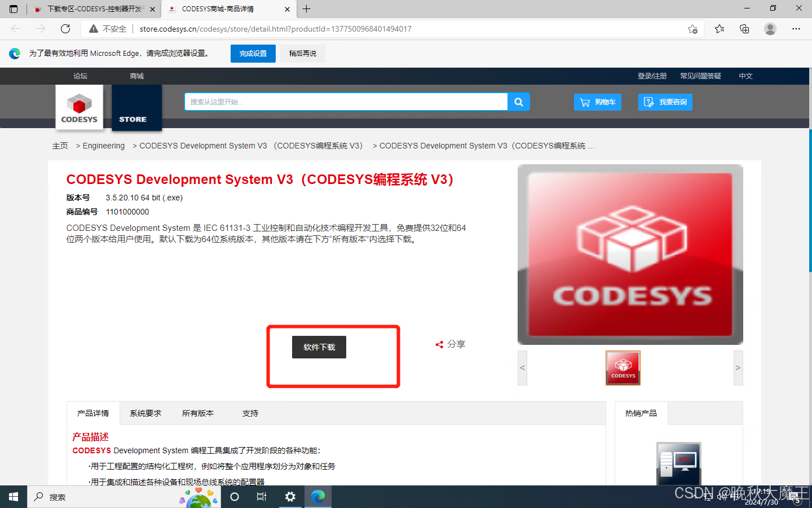
Task: Click the 产品描述 heading
Action: click(x=90, y=437)
